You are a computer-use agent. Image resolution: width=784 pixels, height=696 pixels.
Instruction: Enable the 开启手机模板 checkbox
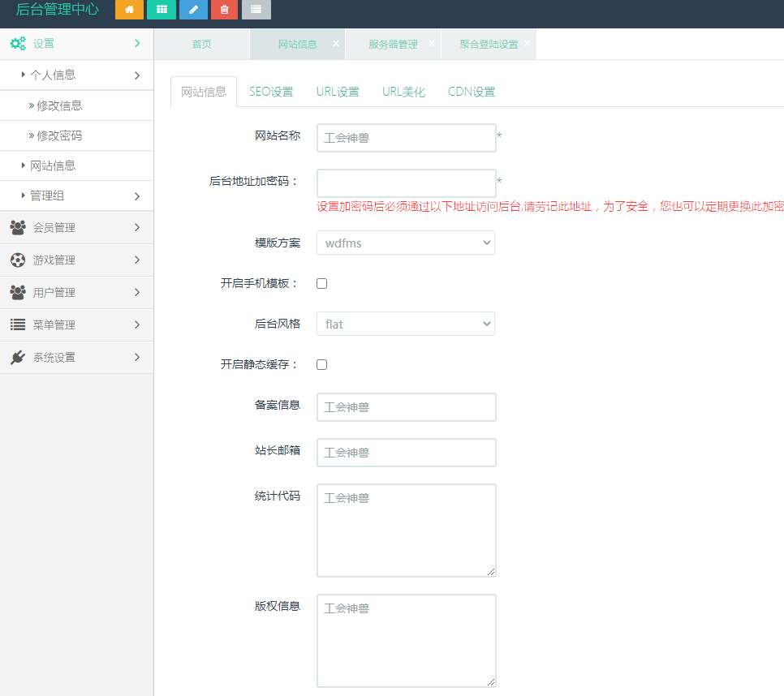click(x=321, y=283)
